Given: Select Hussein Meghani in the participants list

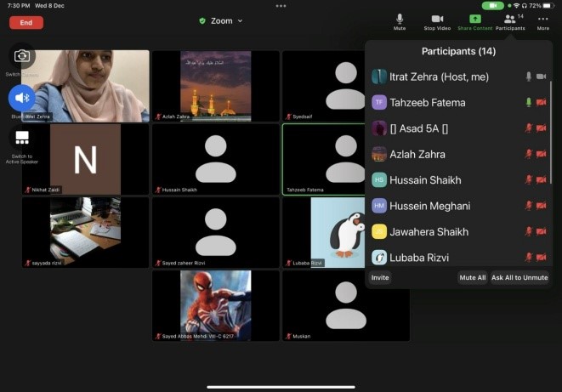Looking at the screenshot, I should coord(430,206).
